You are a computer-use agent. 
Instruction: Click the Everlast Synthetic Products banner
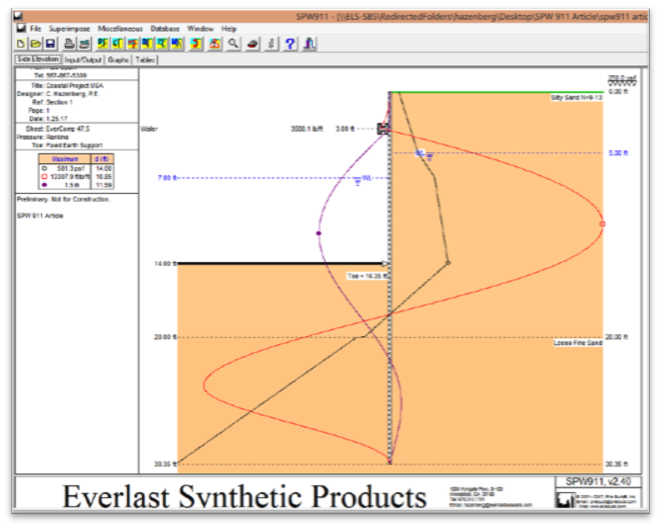point(245,496)
